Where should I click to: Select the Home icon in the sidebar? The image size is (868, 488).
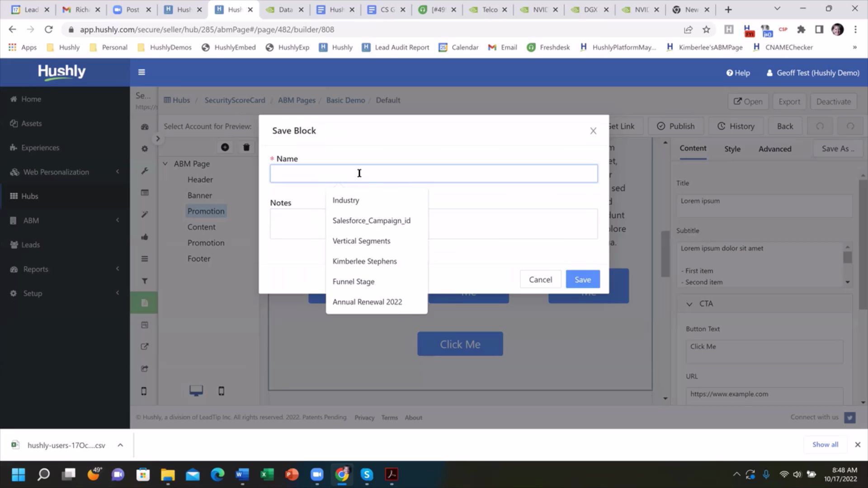tap(14, 99)
